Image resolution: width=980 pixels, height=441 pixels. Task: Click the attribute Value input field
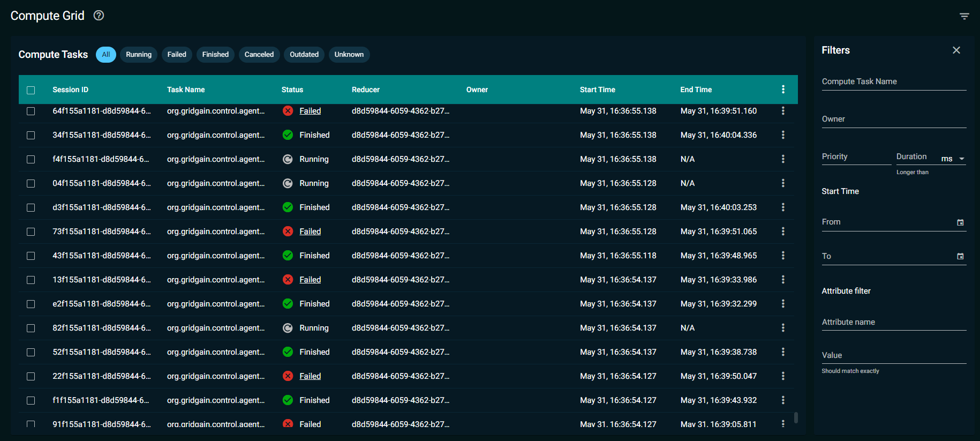pos(894,355)
